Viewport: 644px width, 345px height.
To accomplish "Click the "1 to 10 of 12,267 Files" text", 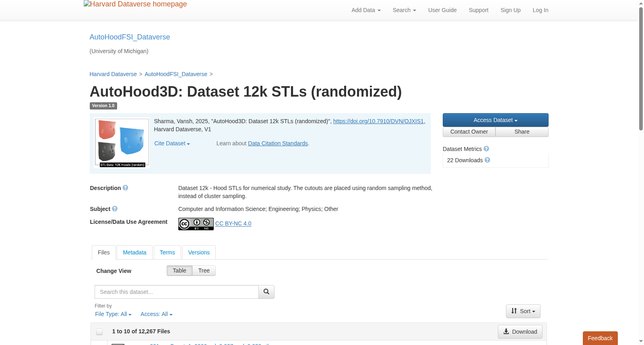I will click(x=141, y=331).
